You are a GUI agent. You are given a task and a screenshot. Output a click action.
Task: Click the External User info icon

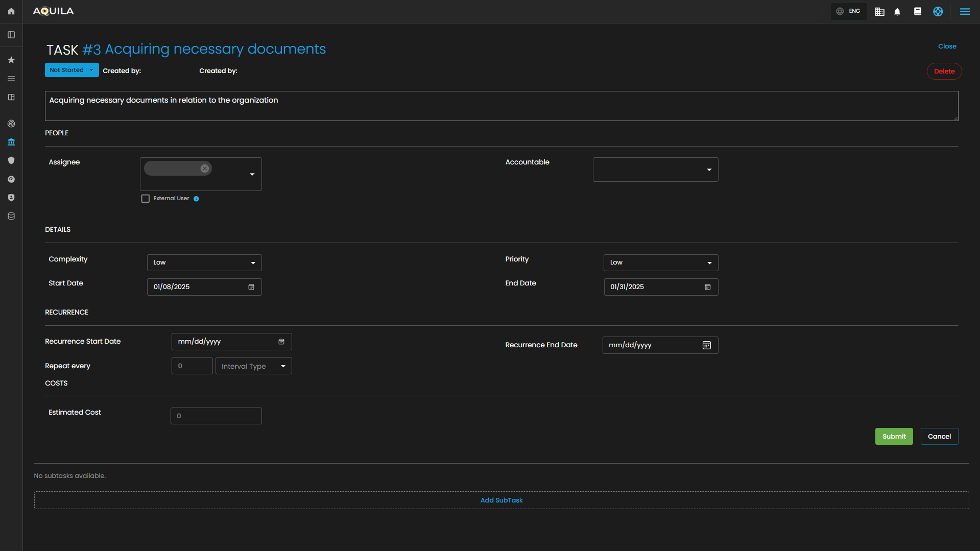[196, 199]
